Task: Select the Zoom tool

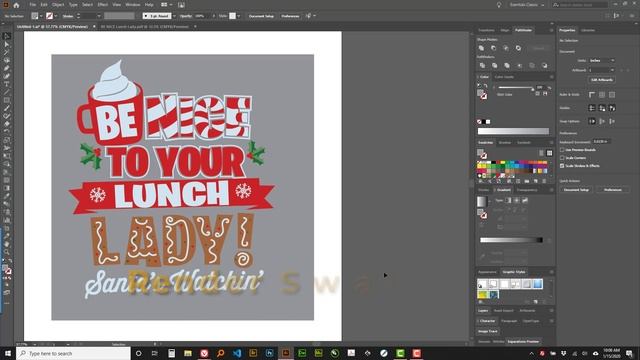Action: (x=7, y=252)
